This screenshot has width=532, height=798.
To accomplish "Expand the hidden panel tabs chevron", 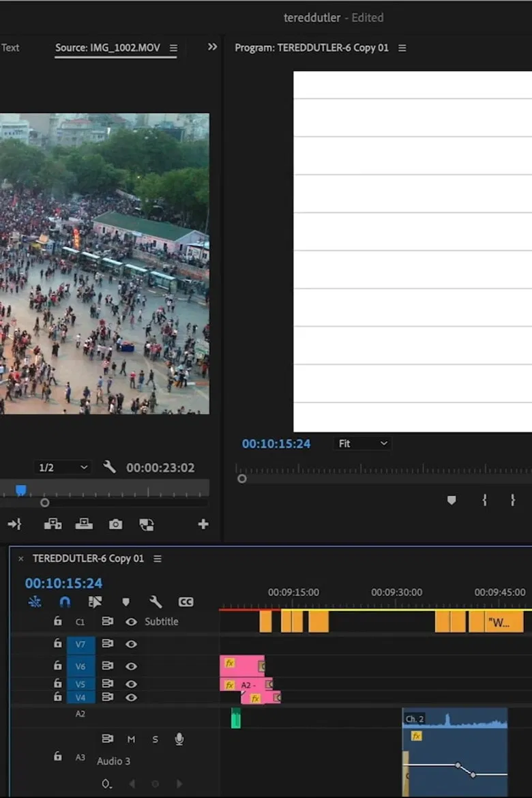I will click(212, 47).
